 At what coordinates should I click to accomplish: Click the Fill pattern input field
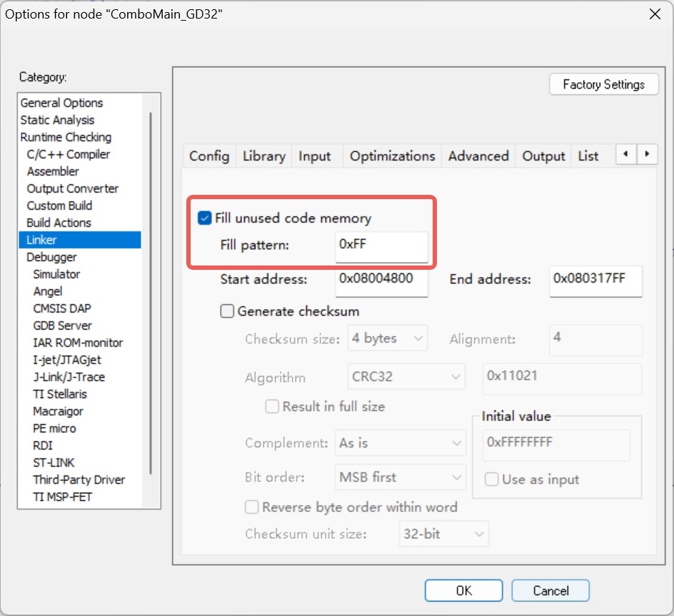tap(381, 244)
